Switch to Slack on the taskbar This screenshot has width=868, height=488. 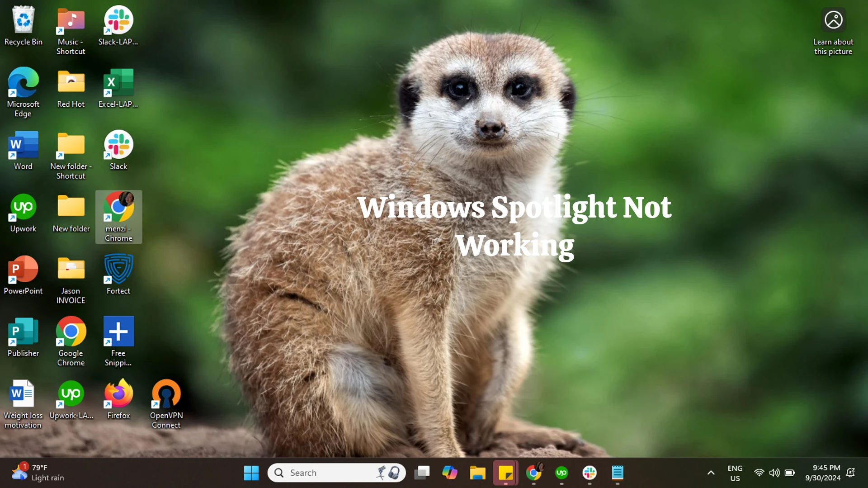[x=590, y=473]
